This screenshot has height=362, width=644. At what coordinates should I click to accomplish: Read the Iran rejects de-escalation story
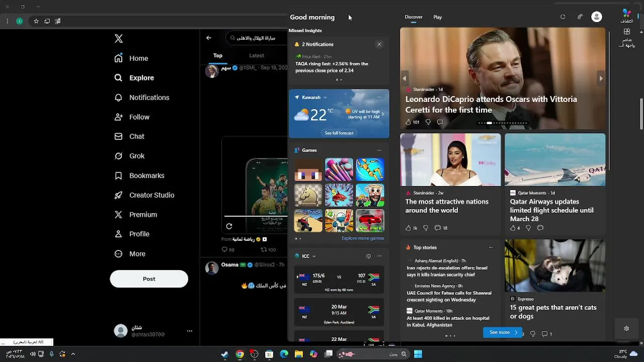(x=447, y=271)
